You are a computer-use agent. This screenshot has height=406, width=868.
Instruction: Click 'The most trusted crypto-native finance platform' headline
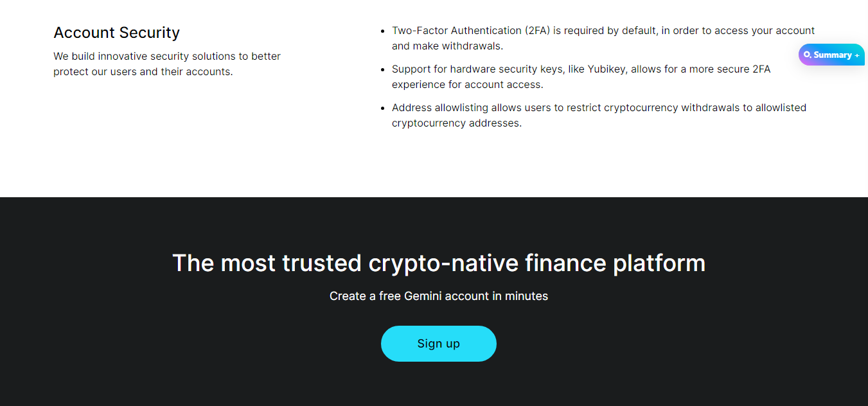pos(439,263)
